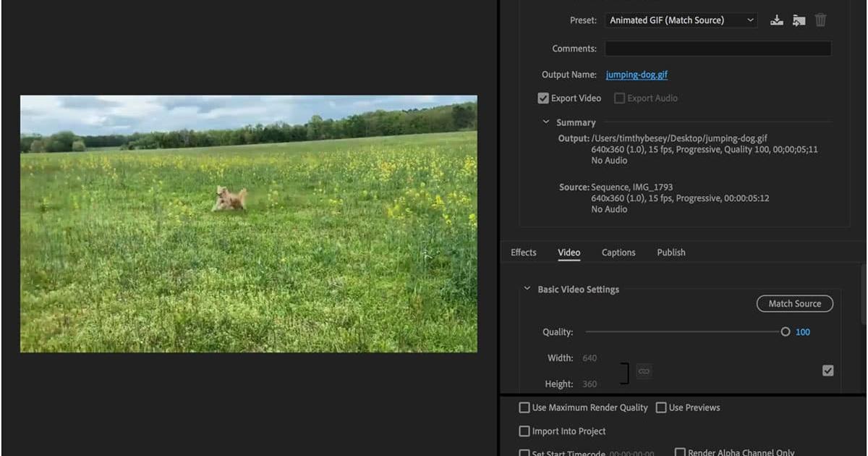Click the Quality slider handle

click(786, 332)
